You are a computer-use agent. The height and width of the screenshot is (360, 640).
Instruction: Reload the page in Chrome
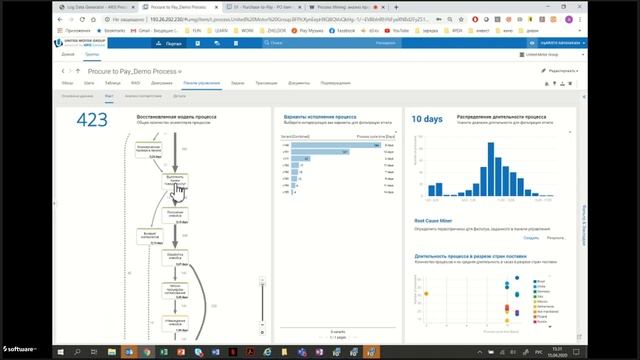click(82, 19)
